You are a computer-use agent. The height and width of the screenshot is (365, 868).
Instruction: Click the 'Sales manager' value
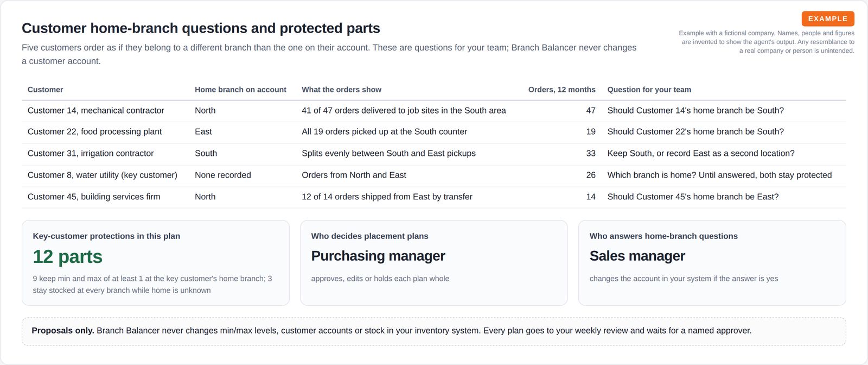tap(637, 256)
